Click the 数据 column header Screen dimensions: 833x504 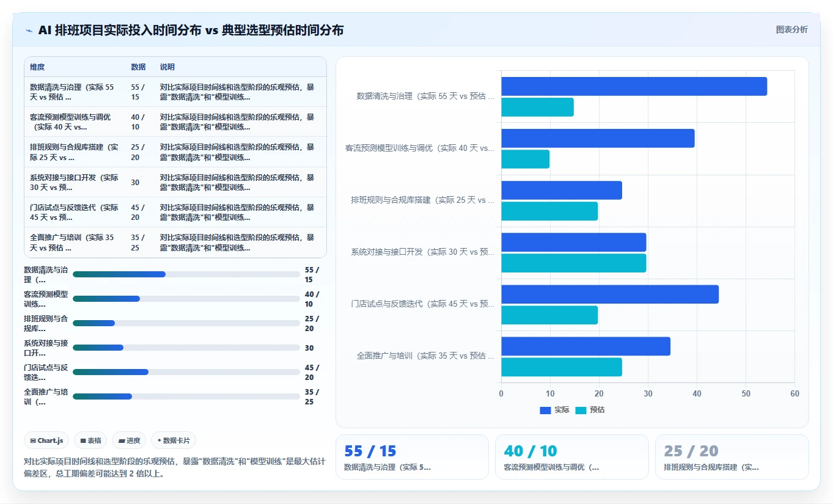[138, 67]
